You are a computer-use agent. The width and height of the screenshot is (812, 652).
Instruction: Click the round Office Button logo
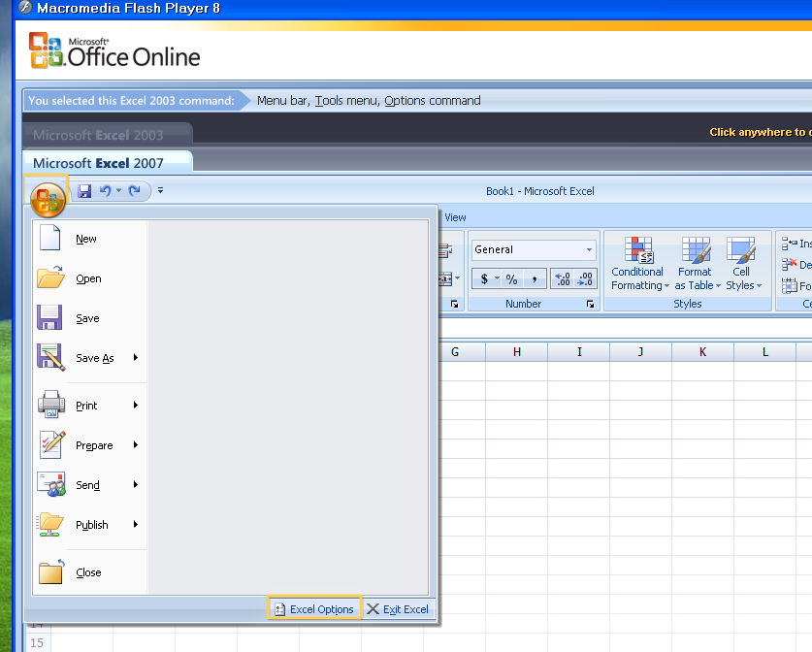[47, 199]
